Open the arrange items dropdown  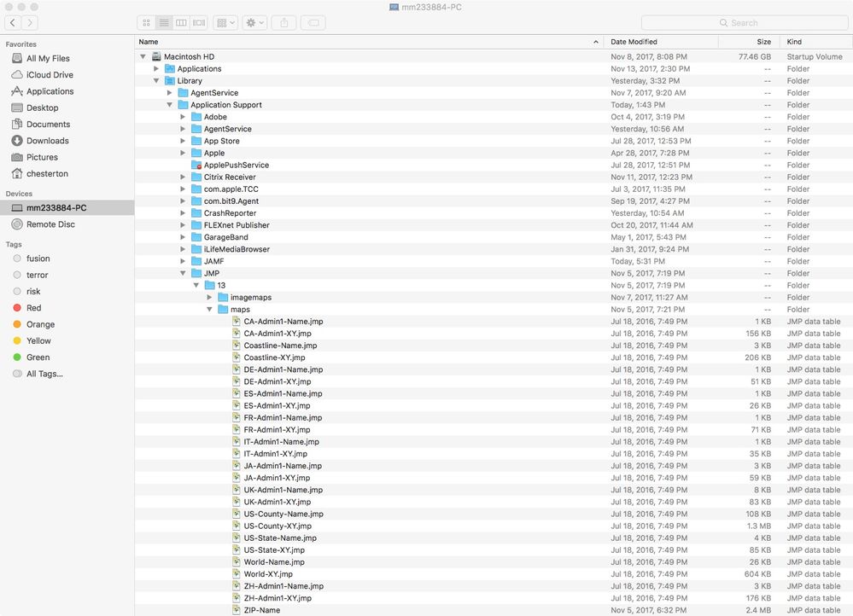[x=225, y=23]
